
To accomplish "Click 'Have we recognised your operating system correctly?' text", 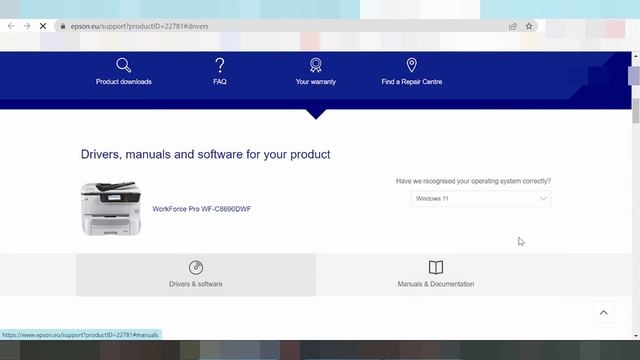I will [x=473, y=181].
